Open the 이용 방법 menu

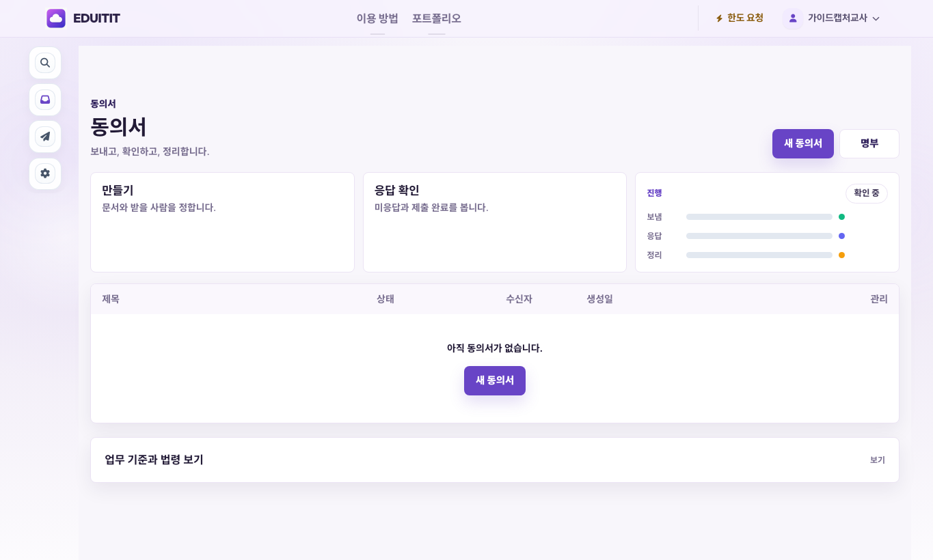377,18
